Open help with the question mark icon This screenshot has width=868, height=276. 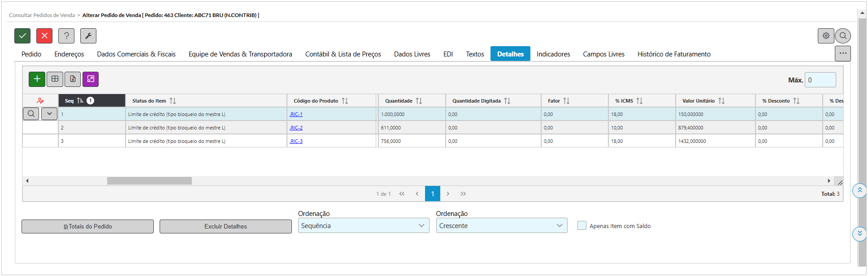(66, 36)
